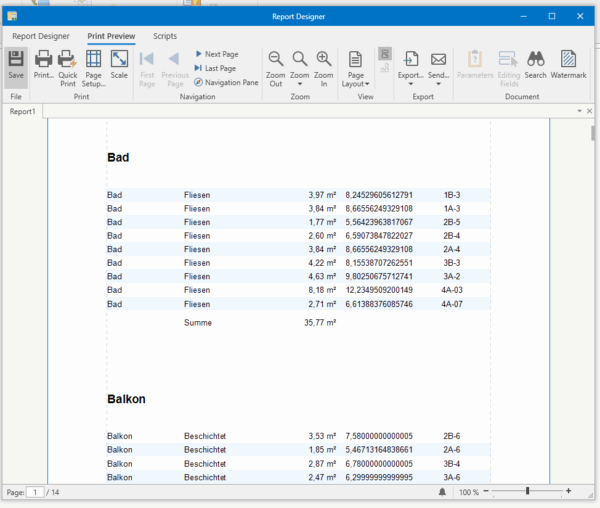
Task: Toggle Editing Fields highlighting
Action: (509, 69)
